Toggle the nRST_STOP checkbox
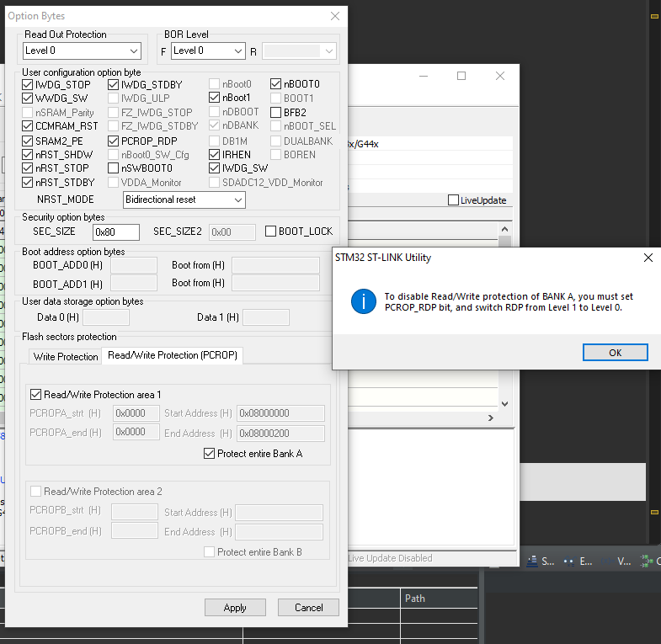 [28, 168]
